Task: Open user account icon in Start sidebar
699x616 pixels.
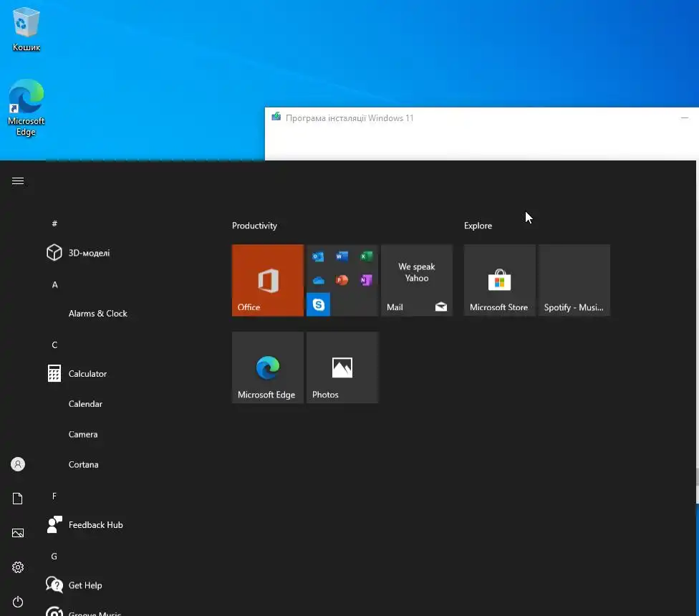Action: (18, 464)
